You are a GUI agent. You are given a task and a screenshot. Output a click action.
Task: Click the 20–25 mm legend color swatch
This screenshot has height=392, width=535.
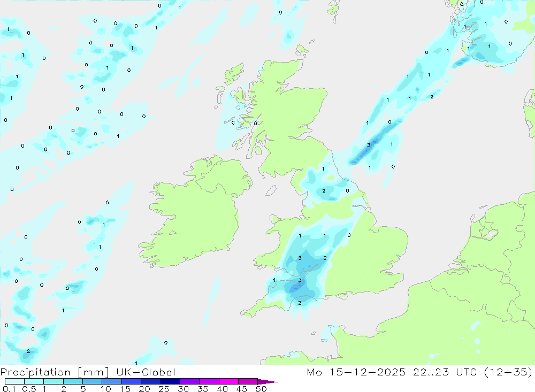151,381
